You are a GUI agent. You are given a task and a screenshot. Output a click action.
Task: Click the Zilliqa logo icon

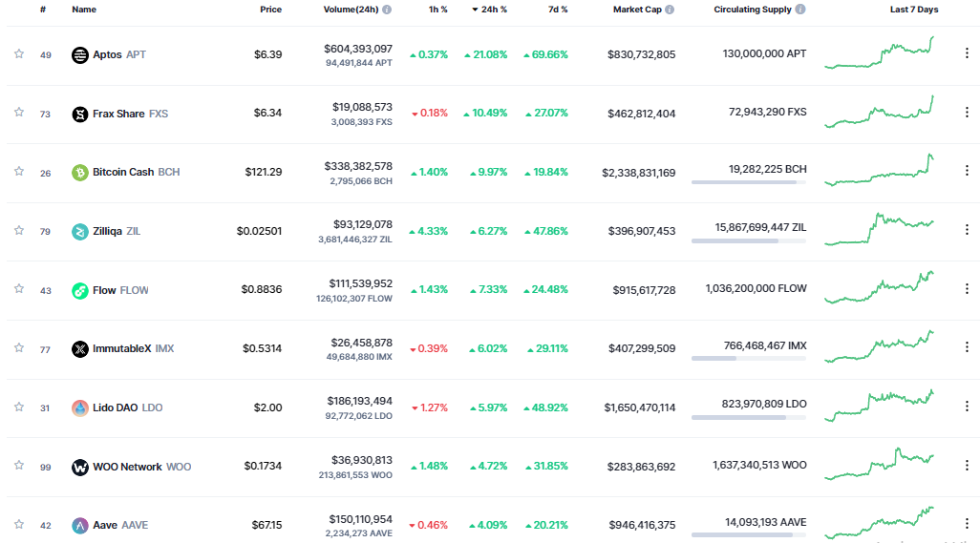click(x=80, y=231)
